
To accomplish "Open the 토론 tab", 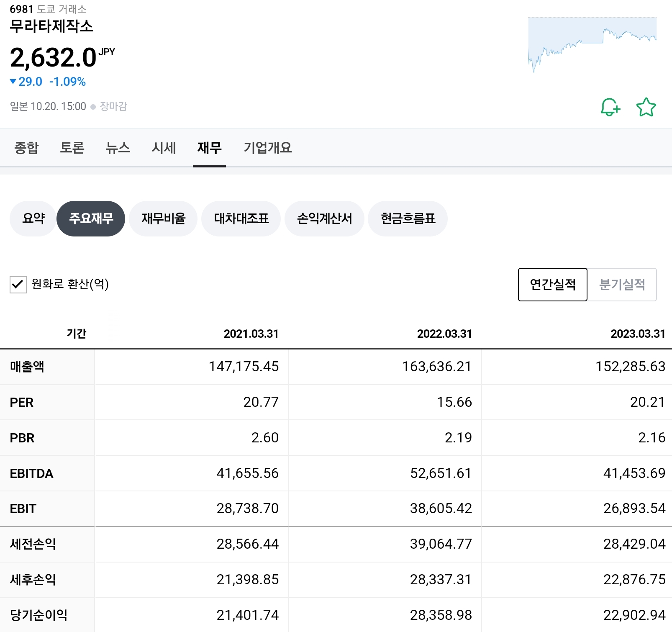I will pyautogui.click(x=72, y=148).
